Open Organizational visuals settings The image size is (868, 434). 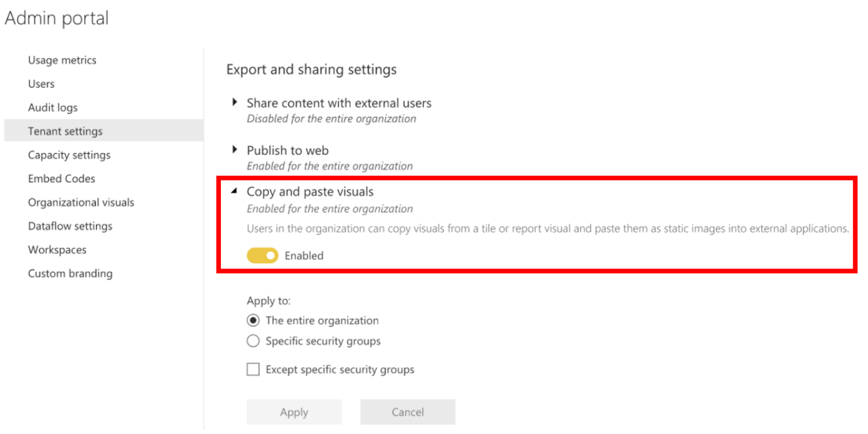pos(81,202)
